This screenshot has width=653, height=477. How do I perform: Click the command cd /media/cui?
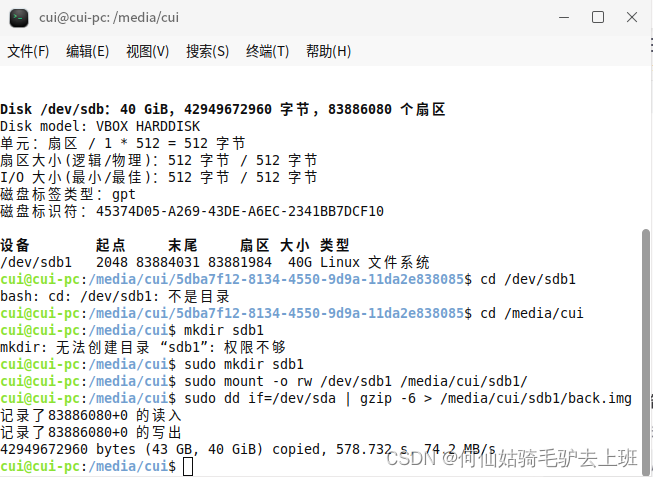click(x=532, y=313)
